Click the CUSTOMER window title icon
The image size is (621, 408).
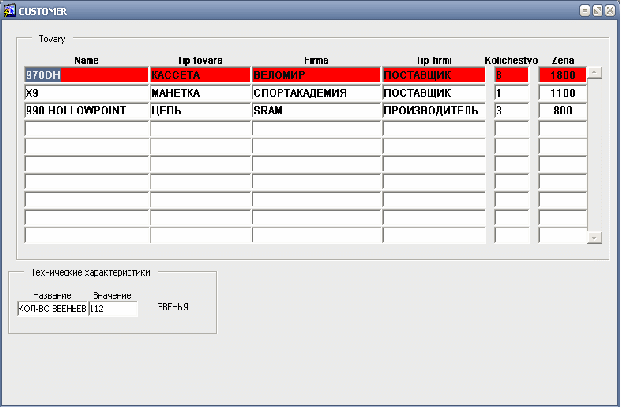tap(9, 11)
